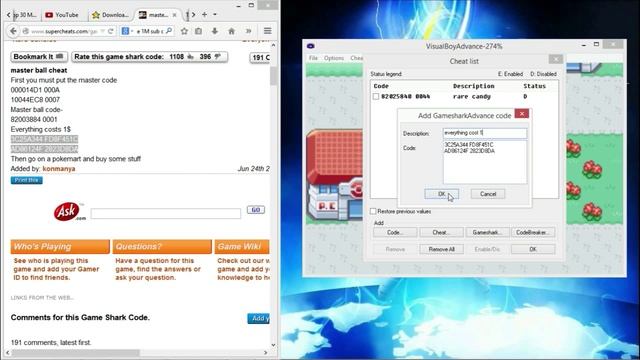Open the Game Wiki section
The width and height of the screenshot is (640, 360).
point(242,247)
